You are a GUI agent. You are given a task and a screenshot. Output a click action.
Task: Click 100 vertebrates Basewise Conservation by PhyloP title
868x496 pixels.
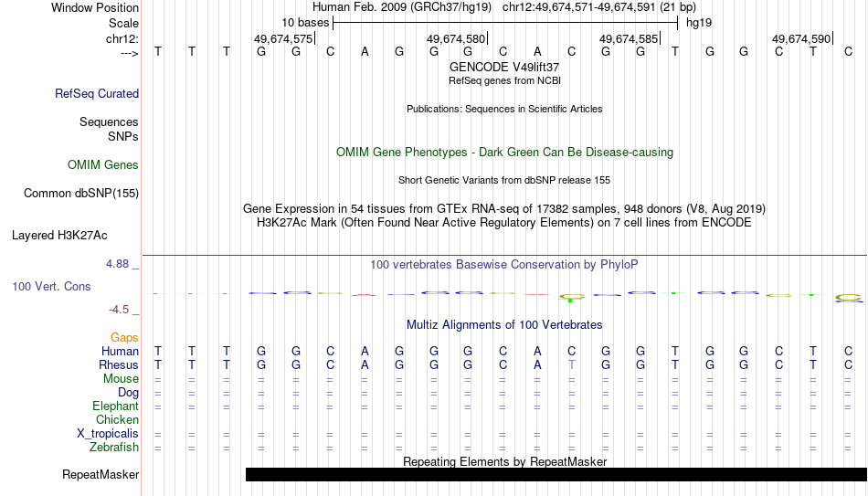pos(504,265)
